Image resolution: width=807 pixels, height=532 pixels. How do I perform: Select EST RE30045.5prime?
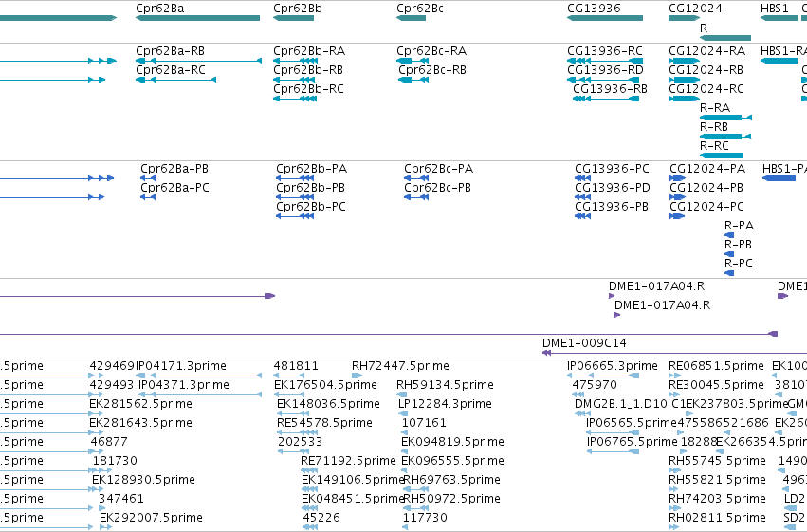coord(674,395)
